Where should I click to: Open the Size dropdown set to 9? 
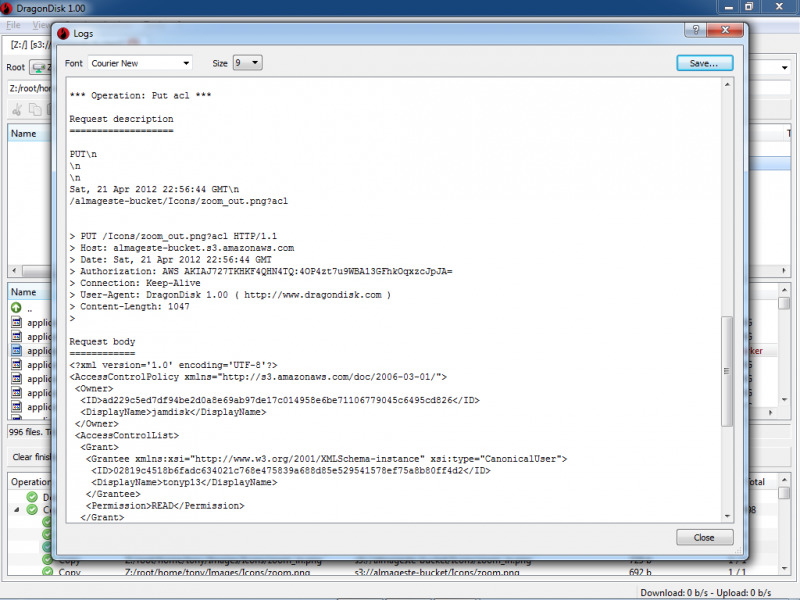[247, 63]
